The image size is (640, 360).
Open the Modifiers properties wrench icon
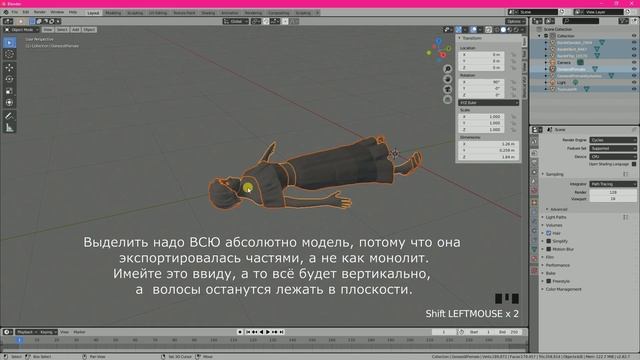[534, 212]
